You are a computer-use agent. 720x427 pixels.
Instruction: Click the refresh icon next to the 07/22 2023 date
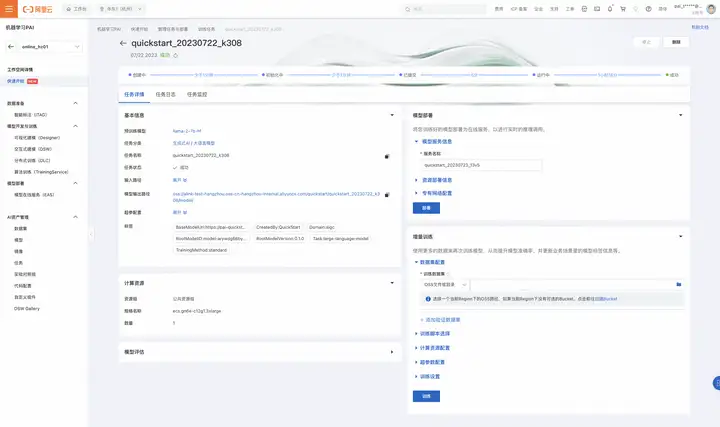point(175,55)
